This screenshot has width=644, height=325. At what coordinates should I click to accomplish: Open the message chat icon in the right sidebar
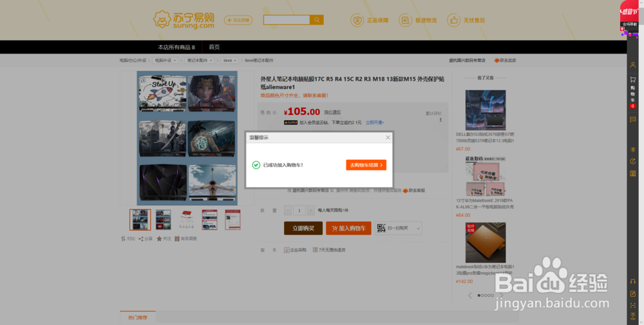(x=633, y=119)
